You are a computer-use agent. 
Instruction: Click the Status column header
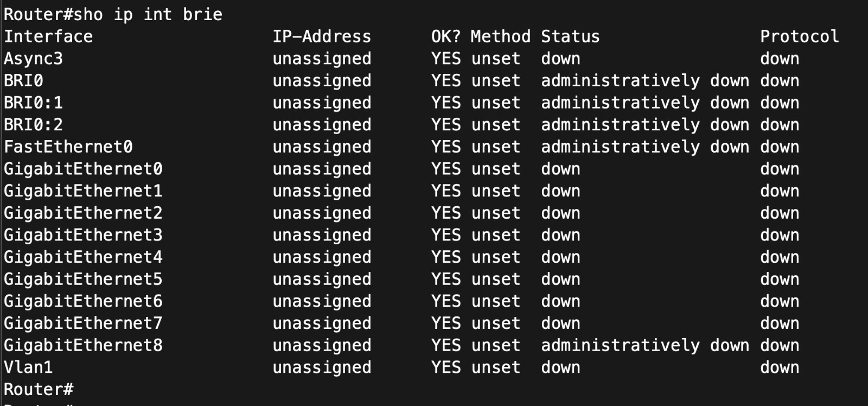[x=570, y=37]
